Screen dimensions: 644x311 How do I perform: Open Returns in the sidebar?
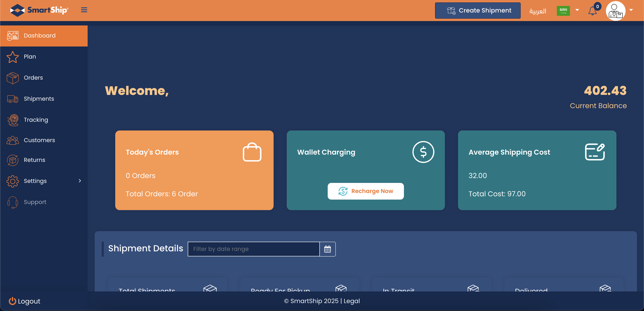pos(44,160)
